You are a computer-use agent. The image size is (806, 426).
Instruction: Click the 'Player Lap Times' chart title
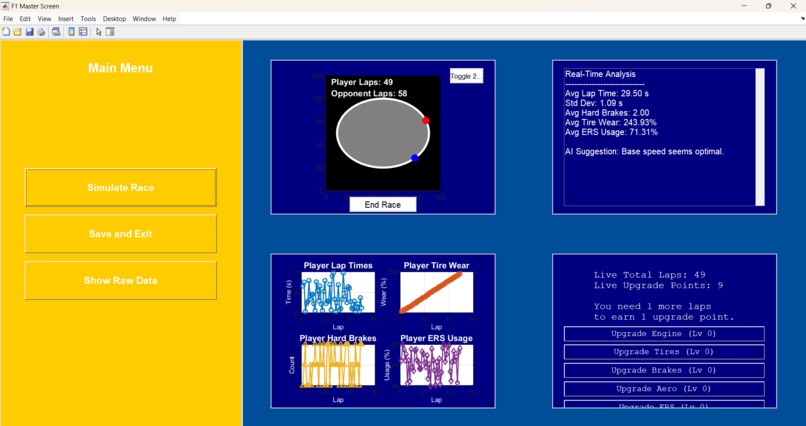tap(338, 266)
